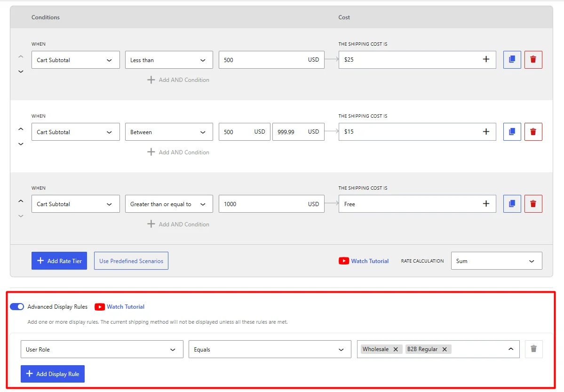Duplicate the $25 rate tier
564x392 pixels.
[512, 60]
